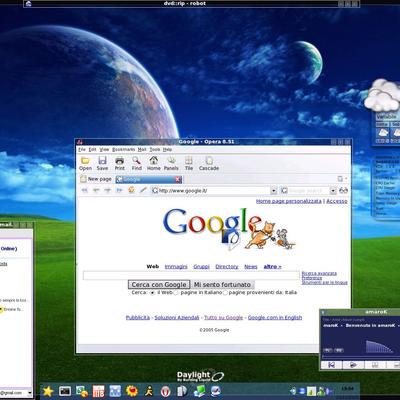
Task: Click the globe monitor icon in dock
Action: click(216, 391)
